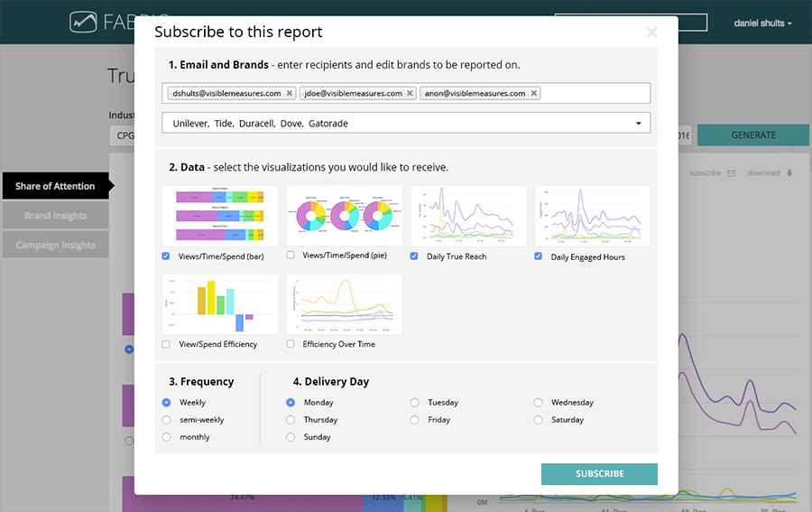Choose Friday as delivery day
The image size is (812, 512).
[414, 420]
